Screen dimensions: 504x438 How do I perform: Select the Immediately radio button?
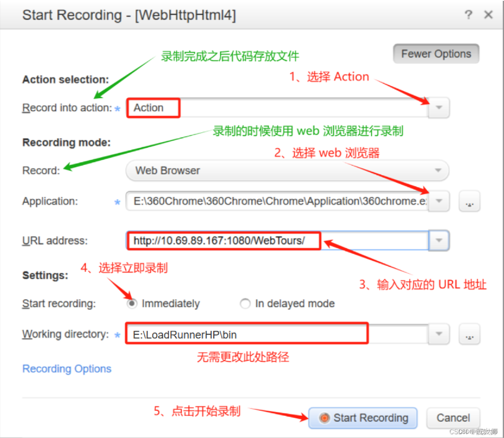coord(132,303)
